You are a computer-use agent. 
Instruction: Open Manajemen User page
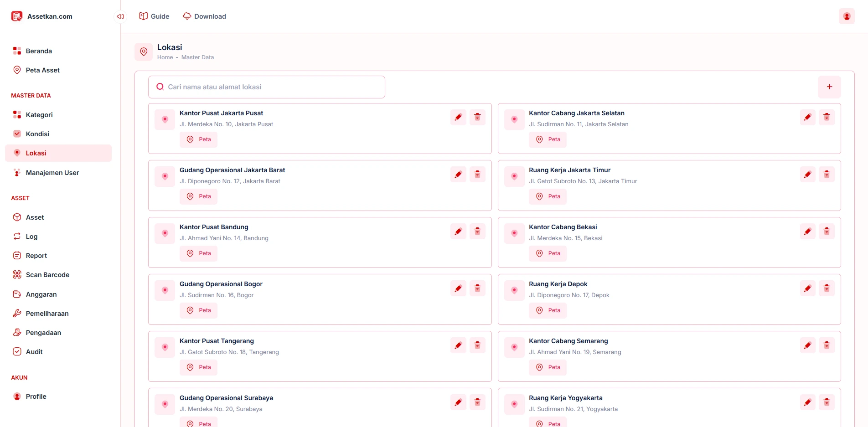[x=58, y=173]
